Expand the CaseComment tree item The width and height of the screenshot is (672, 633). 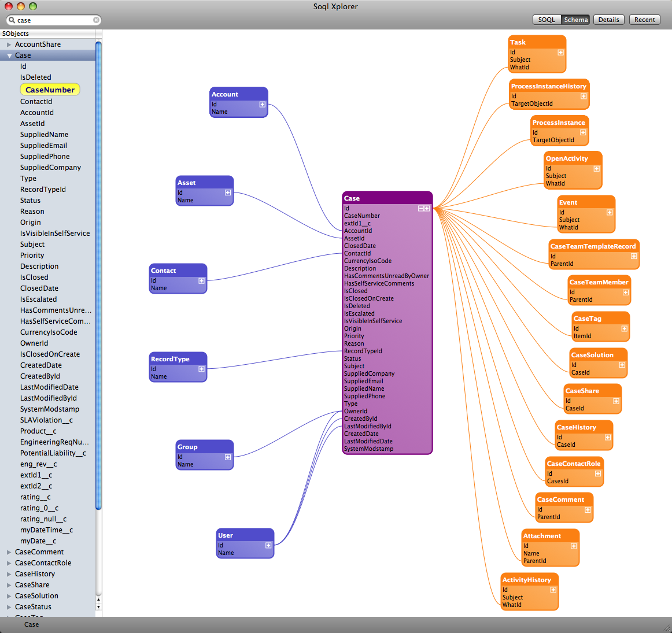(x=9, y=552)
